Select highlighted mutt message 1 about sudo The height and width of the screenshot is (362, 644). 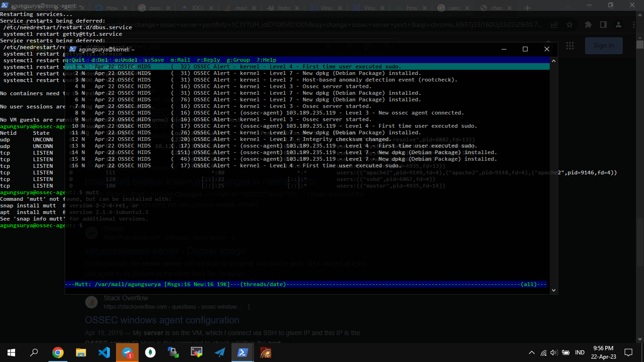306,66
